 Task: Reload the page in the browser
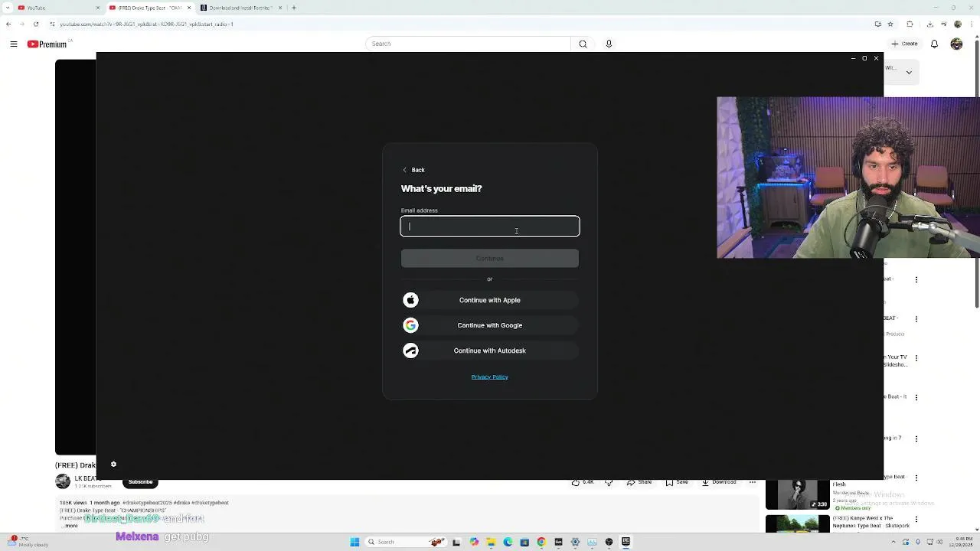click(x=35, y=24)
